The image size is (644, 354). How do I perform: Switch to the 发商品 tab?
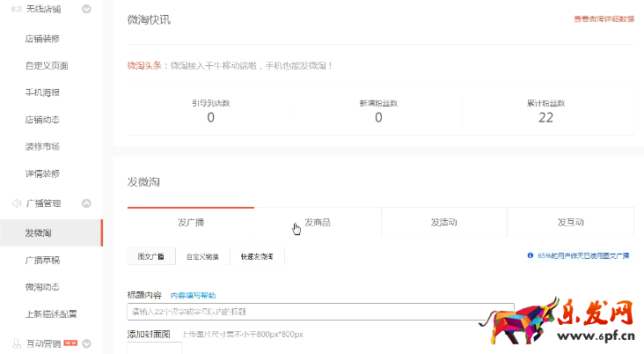(318, 222)
